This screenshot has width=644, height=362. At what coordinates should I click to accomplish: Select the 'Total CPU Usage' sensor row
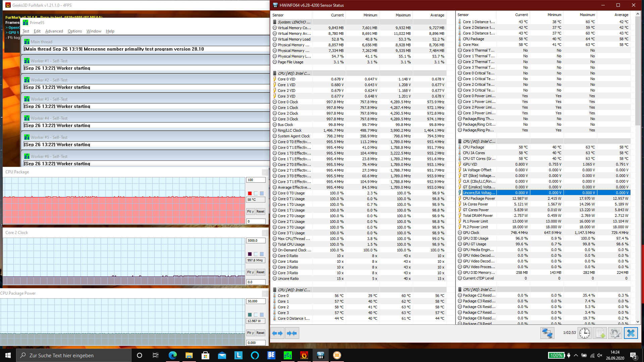pyautogui.click(x=359, y=244)
